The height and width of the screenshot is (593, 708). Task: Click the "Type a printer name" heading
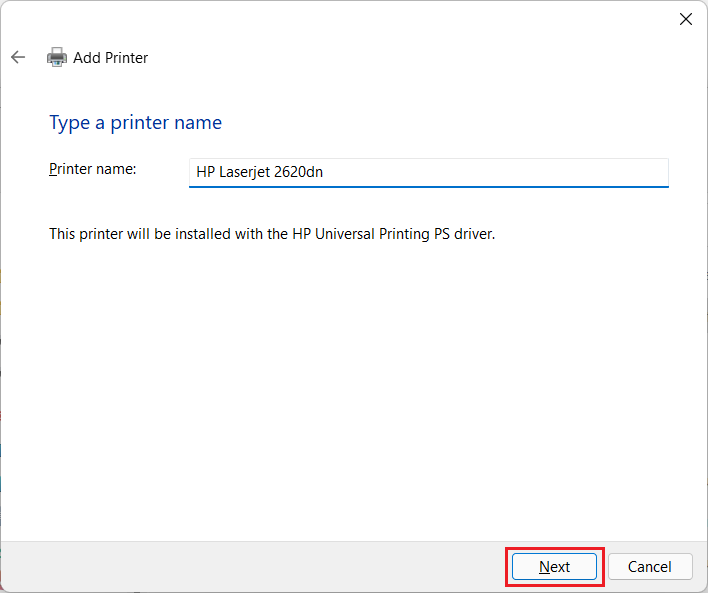point(135,123)
